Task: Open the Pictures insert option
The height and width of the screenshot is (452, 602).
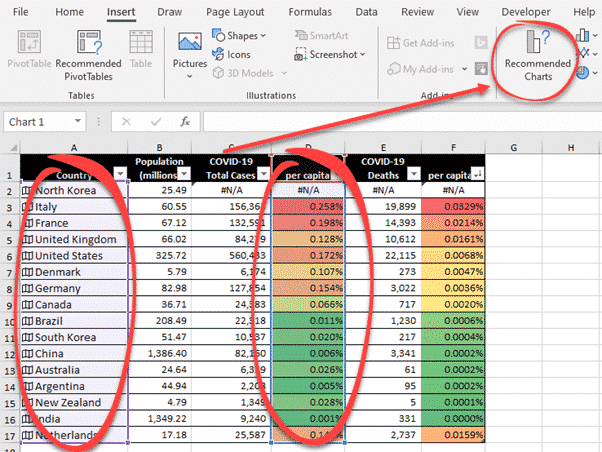Action: click(190, 50)
